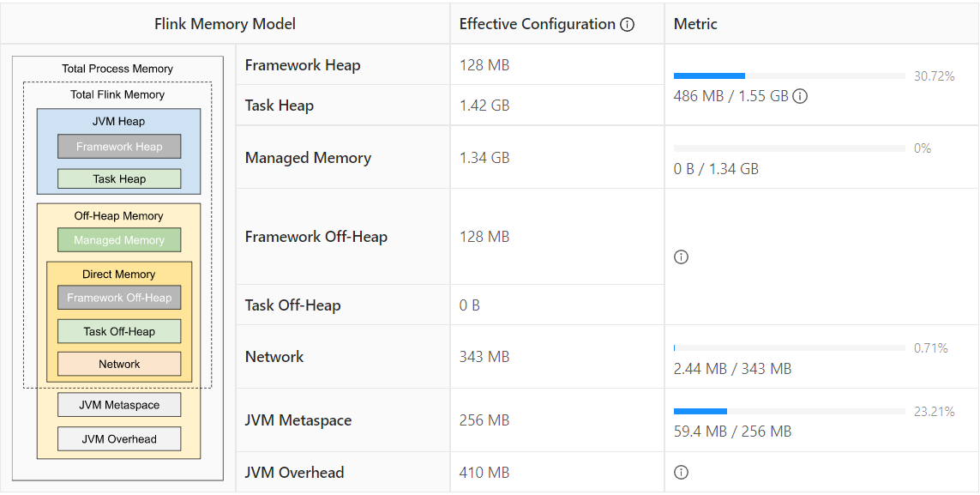Click the JVM Metaspace 23.21% progress bar
This screenshot has width=980, height=495.
point(789,412)
